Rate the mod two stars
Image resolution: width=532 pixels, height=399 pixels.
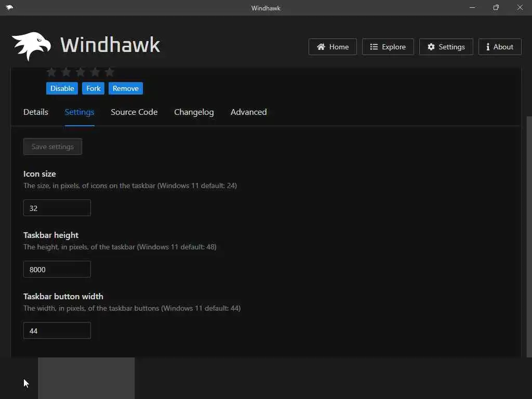66,72
